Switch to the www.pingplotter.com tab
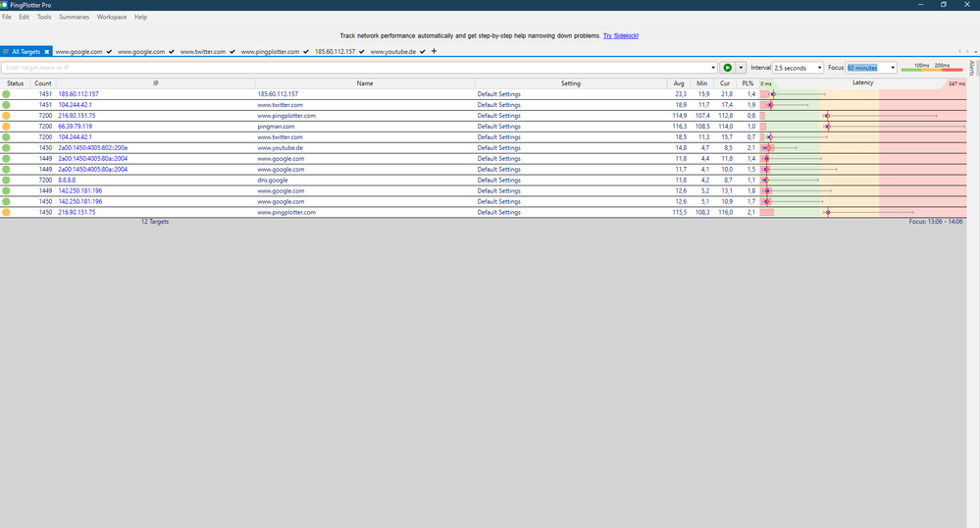Screen dimensions: 980x528 point(270,52)
